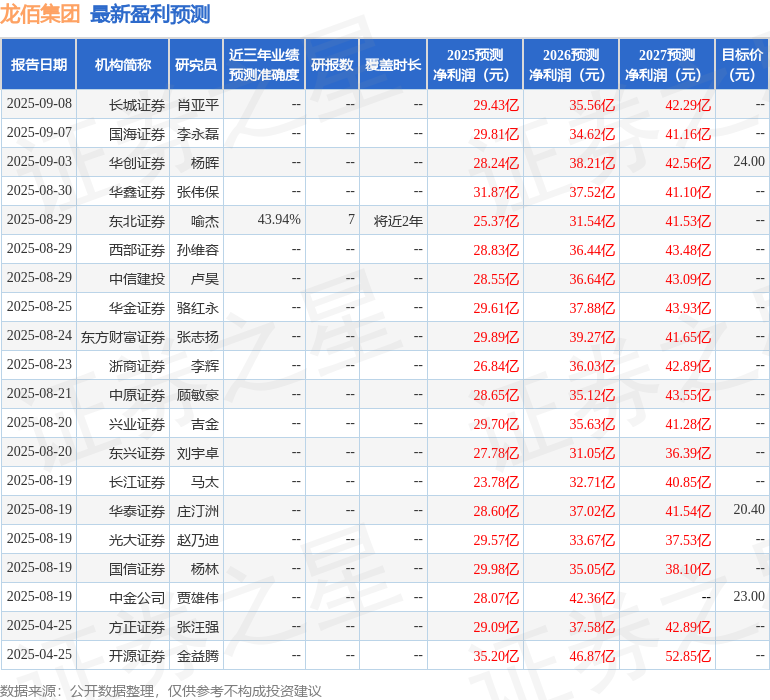
Task: Open the 长城证券 institution entry
Action: [137, 104]
